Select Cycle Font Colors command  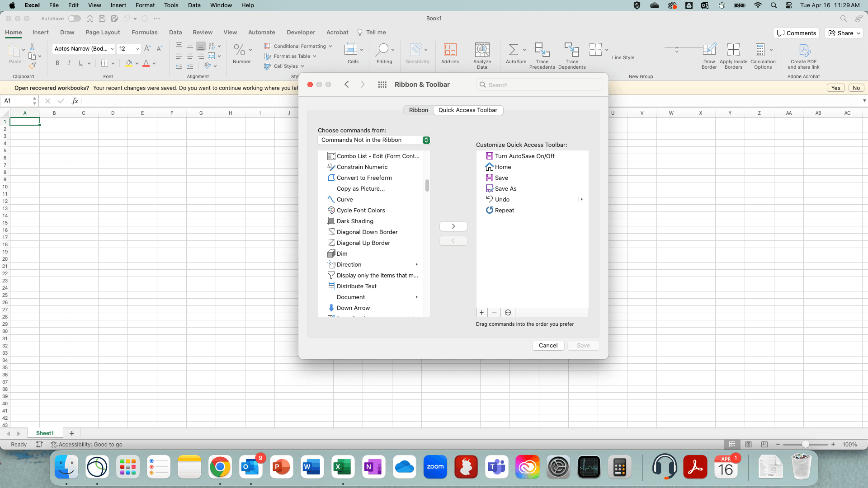click(x=361, y=210)
